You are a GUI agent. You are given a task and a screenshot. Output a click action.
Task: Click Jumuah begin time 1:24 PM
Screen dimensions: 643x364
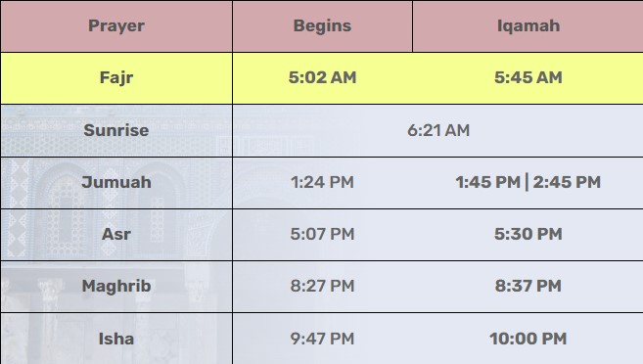322,182
